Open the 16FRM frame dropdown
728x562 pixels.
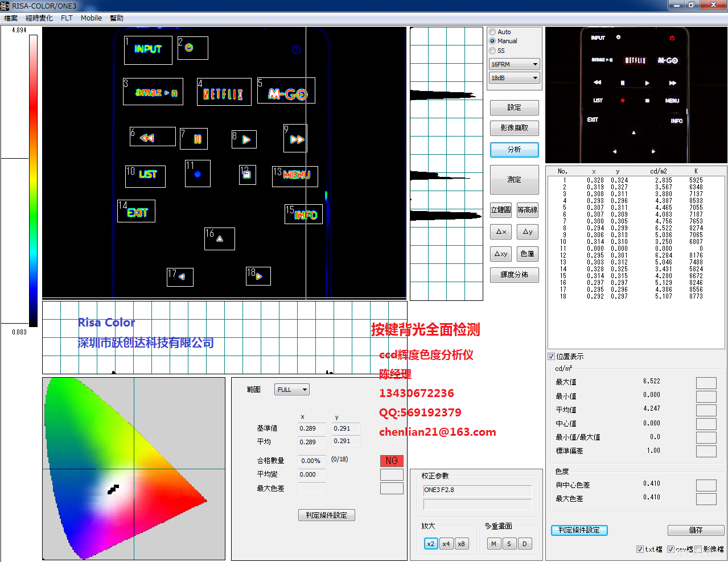(x=514, y=64)
